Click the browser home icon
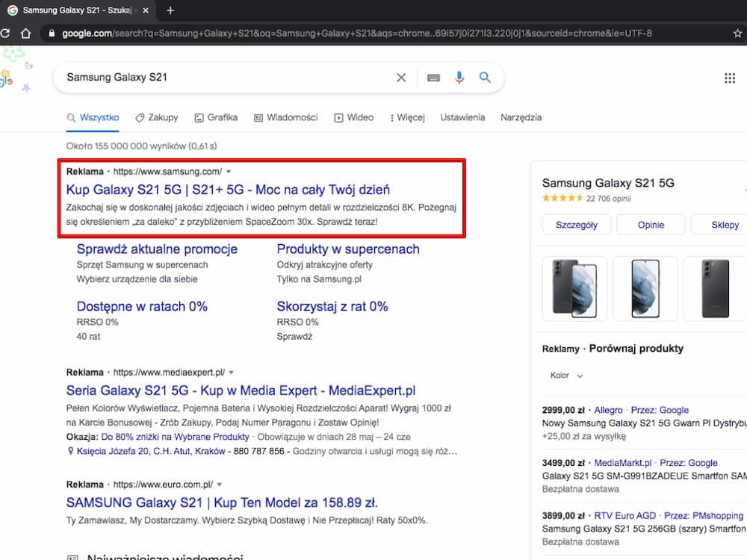This screenshot has height=560, width=747. 25,34
